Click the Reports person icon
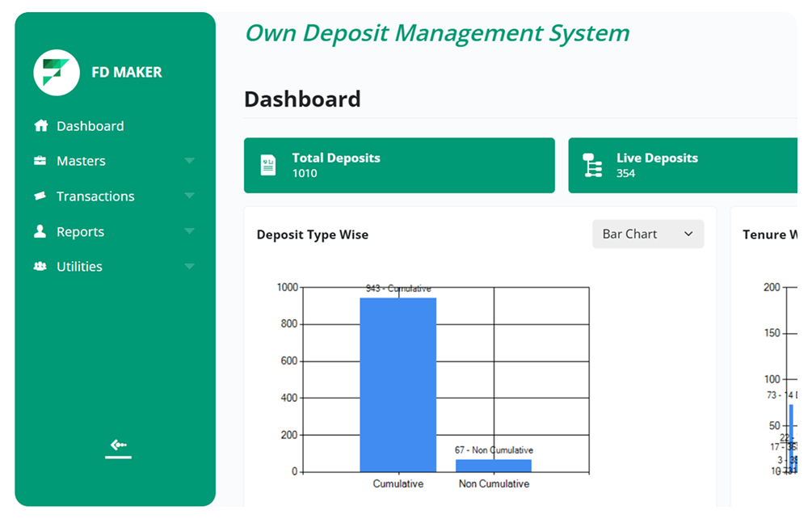The width and height of the screenshot is (812, 519). [x=40, y=232]
